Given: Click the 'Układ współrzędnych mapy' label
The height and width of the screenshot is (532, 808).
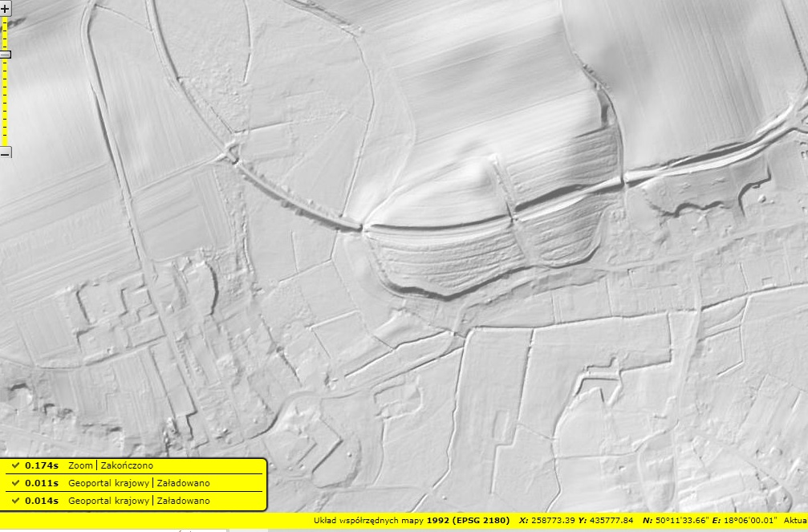Looking at the screenshot, I should (x=368, y=521).
